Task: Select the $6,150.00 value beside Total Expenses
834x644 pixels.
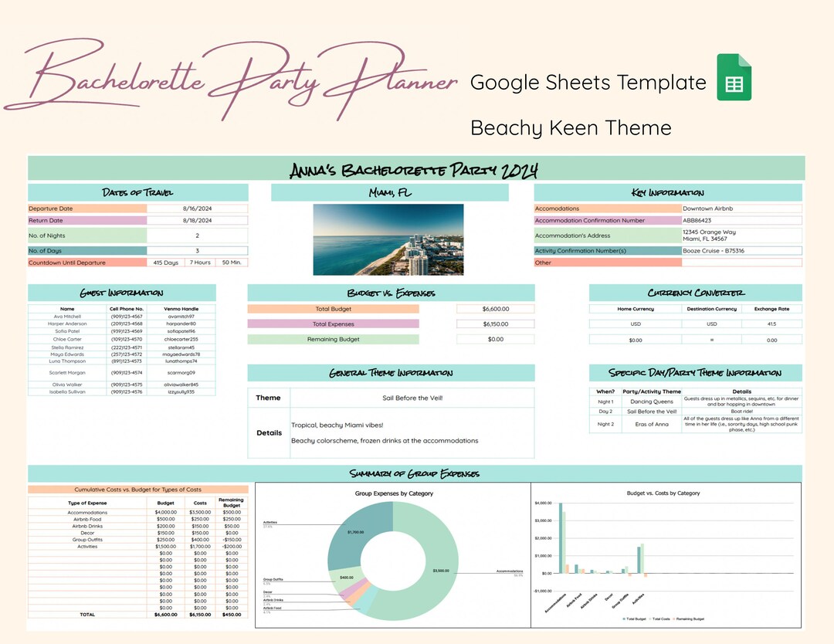Action: 496,324
